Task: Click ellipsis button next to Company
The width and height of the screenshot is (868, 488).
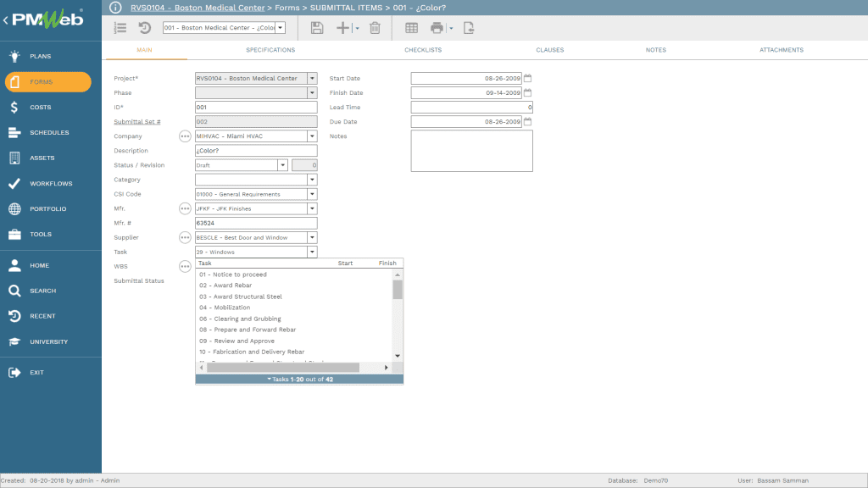Action: [x=185, y=136]
